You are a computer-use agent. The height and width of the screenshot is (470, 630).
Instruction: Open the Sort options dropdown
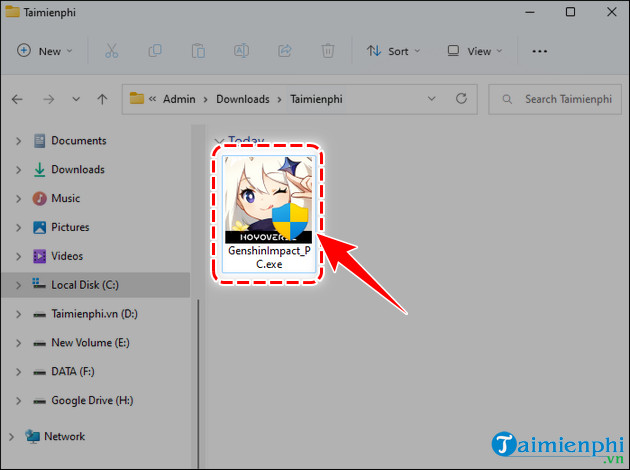(393, 51)
